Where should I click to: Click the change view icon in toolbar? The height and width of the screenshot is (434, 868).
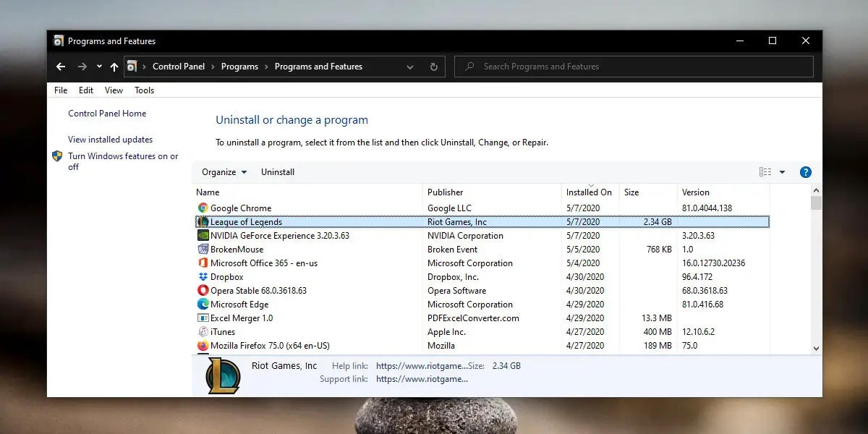tap(765, 172)
